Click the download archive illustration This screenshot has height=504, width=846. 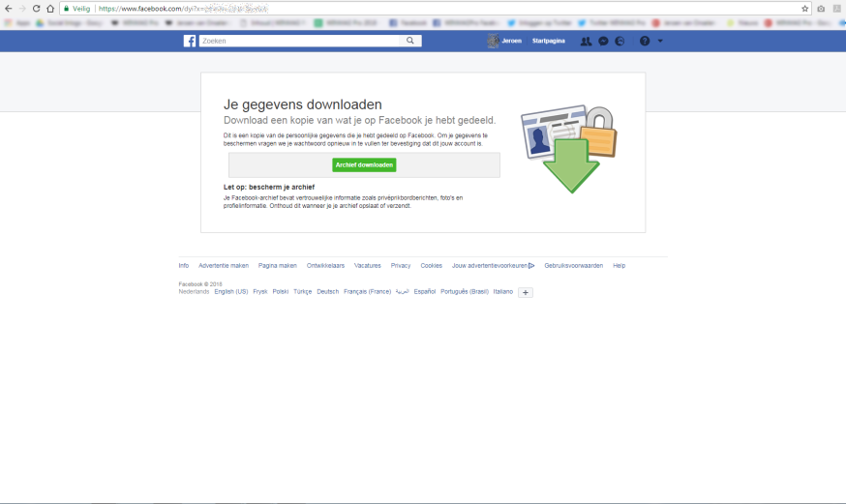[x=568, y=149]
